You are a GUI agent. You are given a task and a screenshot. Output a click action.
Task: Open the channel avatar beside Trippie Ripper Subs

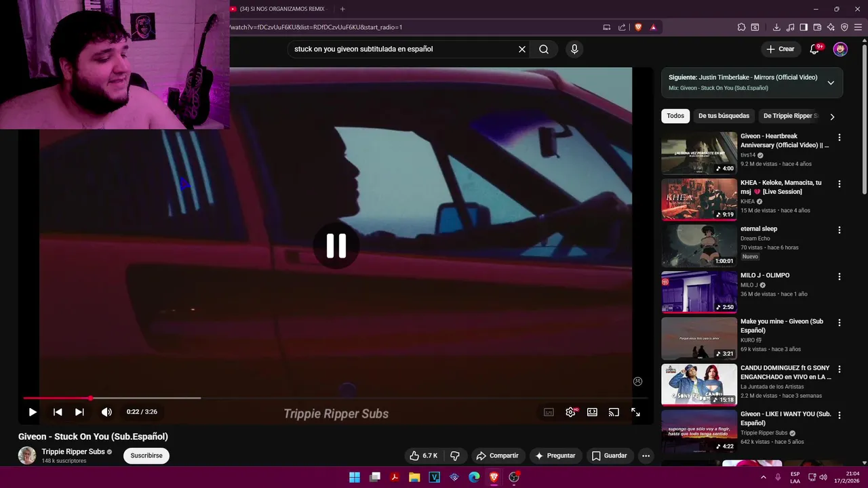coord(27,455)
